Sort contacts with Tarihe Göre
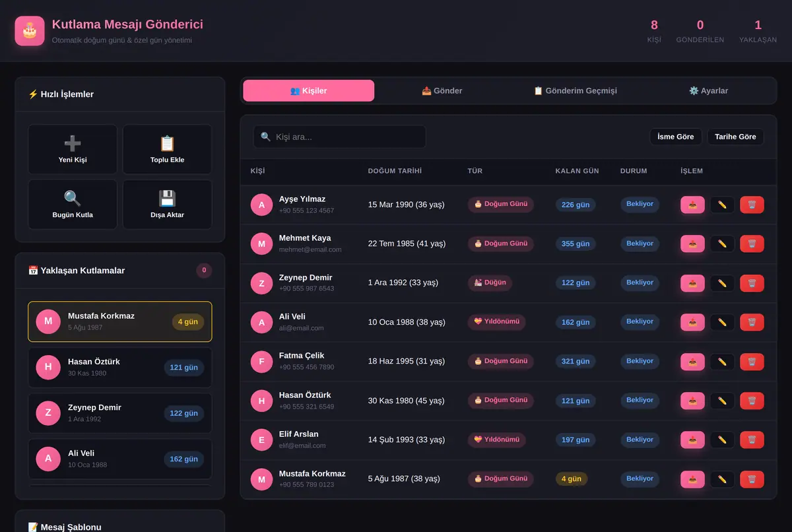Screen dimensions: 792x532 [x=736, y=137]
